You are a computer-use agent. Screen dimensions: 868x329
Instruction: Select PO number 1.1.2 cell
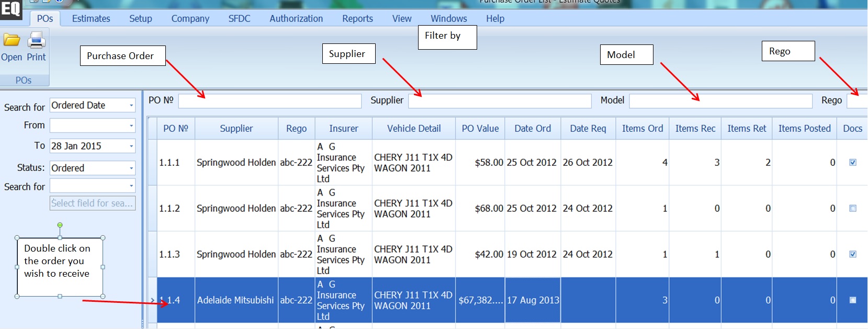click(176, 209)
